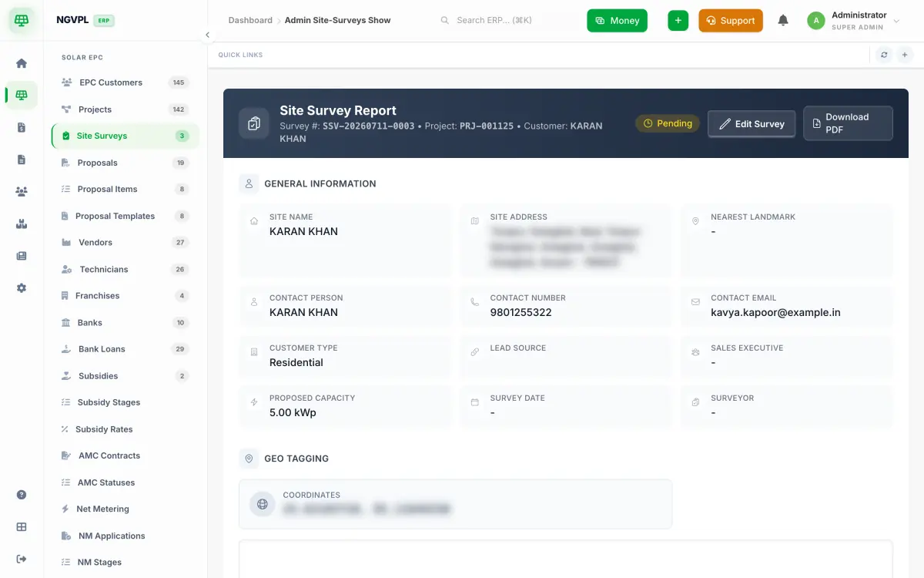
Task: Refresh quick links icon
Action: (x=884, y=55)
